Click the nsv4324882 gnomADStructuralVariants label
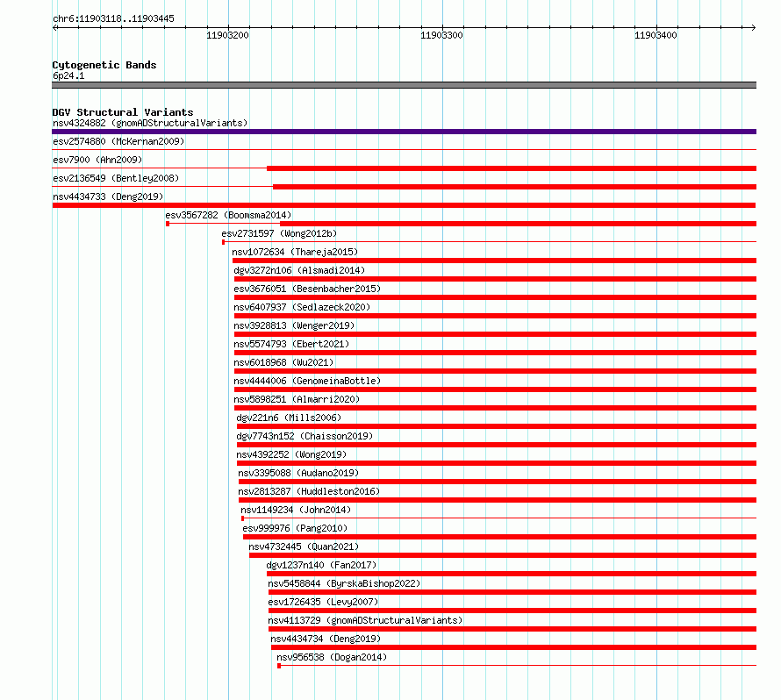The height and width of the screenshot is (700, 781). (150, 123)
